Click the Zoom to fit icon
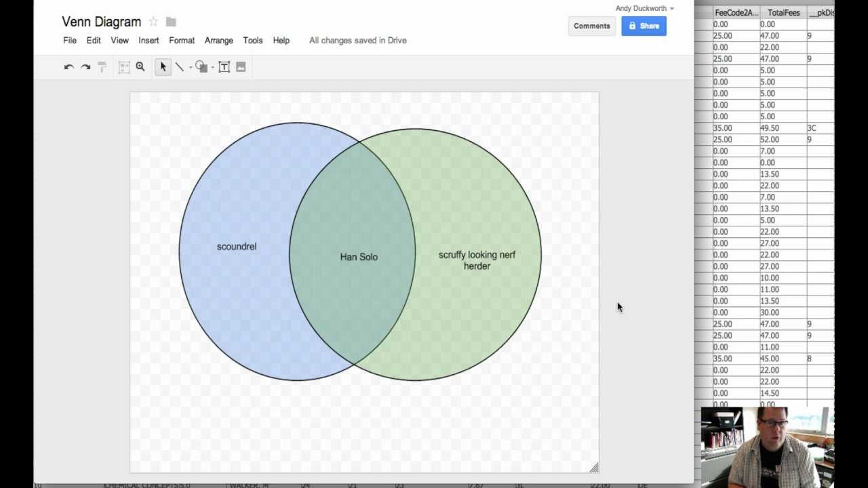 124,67
